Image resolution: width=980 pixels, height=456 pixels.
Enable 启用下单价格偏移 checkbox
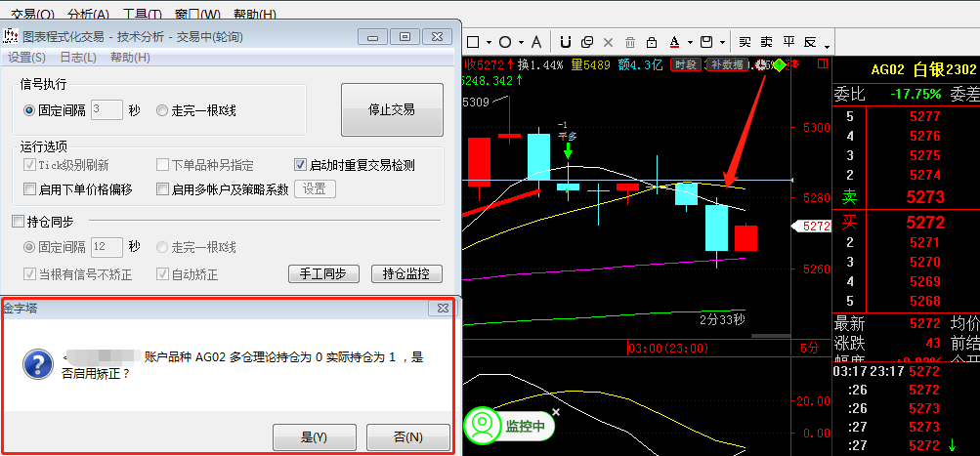(x=28, y=189)
